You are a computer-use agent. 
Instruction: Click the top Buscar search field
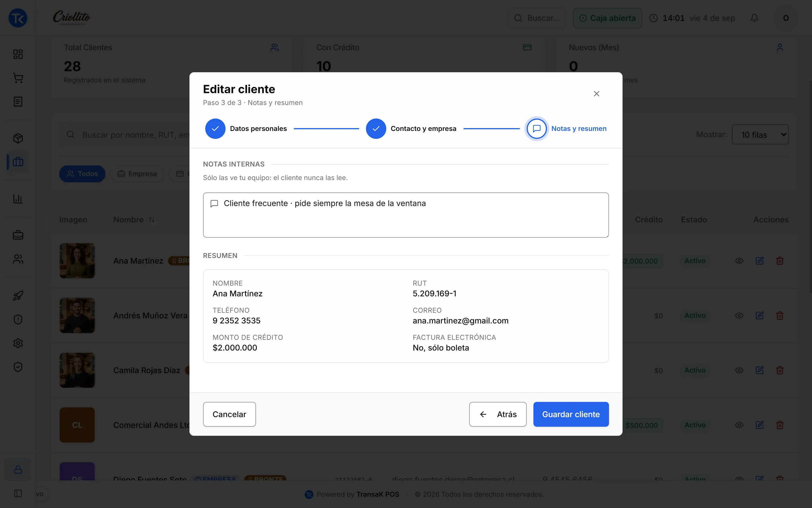coord(537,18)
